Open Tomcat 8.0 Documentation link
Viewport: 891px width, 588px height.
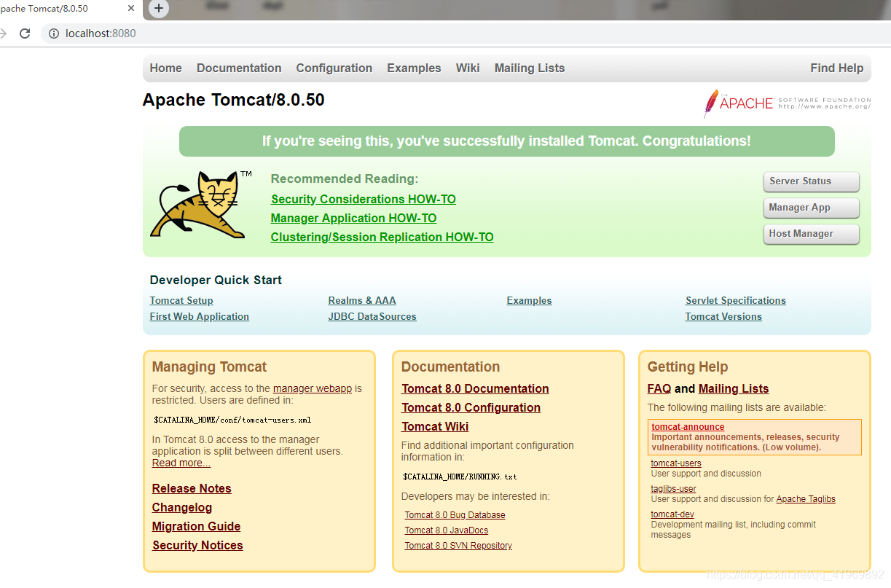[x=475, y=388]
